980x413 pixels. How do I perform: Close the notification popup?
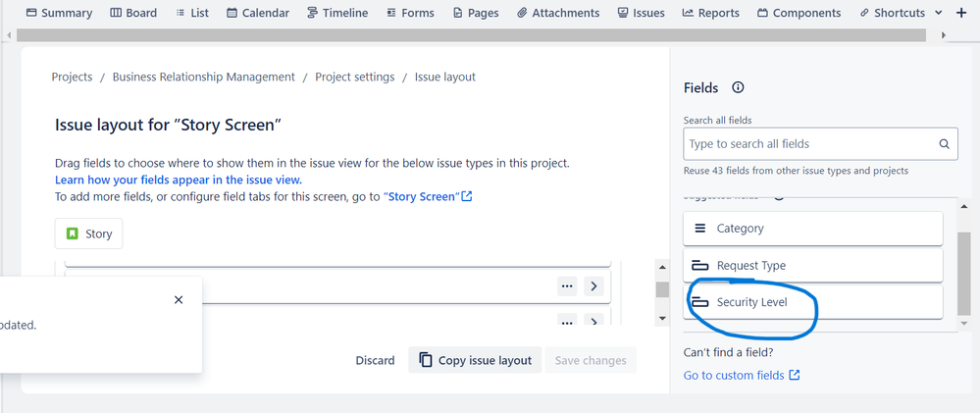point(179,300)
